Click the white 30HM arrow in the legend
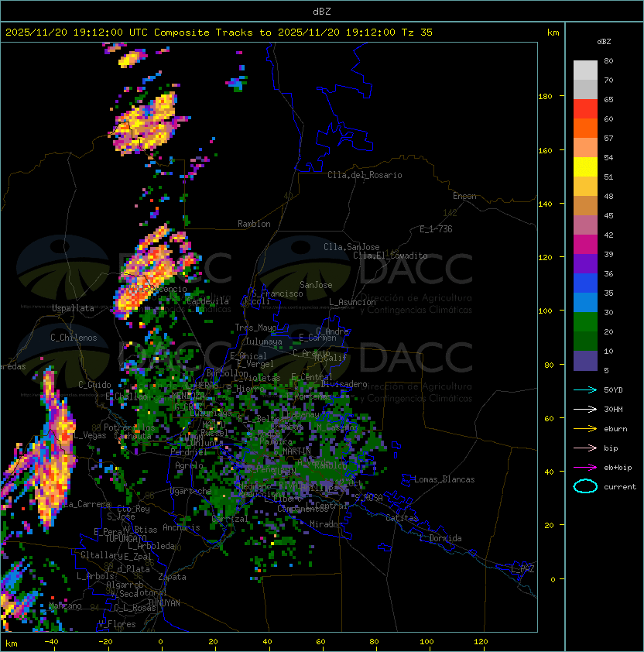The height and width of the screenshot is (652, 644). pyautogui.click(x=585, y=409)
